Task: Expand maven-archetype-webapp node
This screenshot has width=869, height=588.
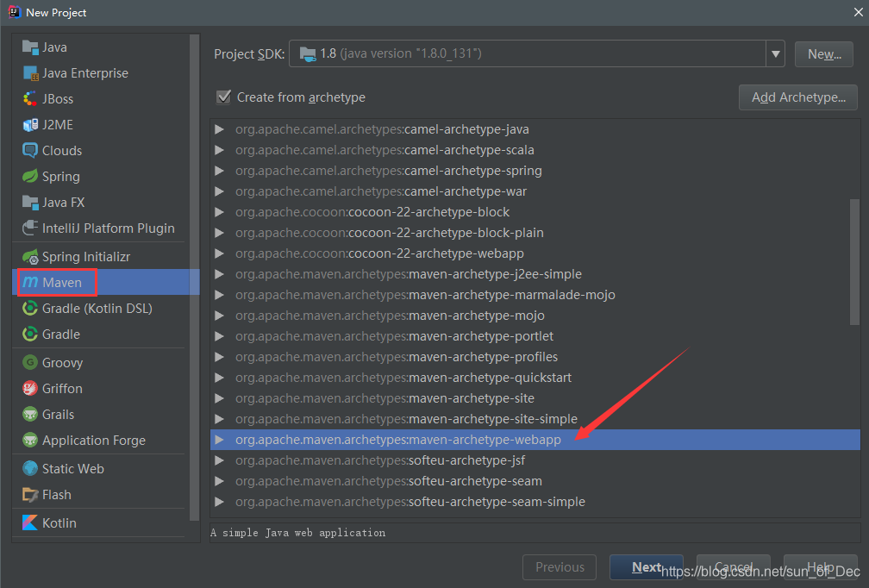Action: click(x=220, y=440)
